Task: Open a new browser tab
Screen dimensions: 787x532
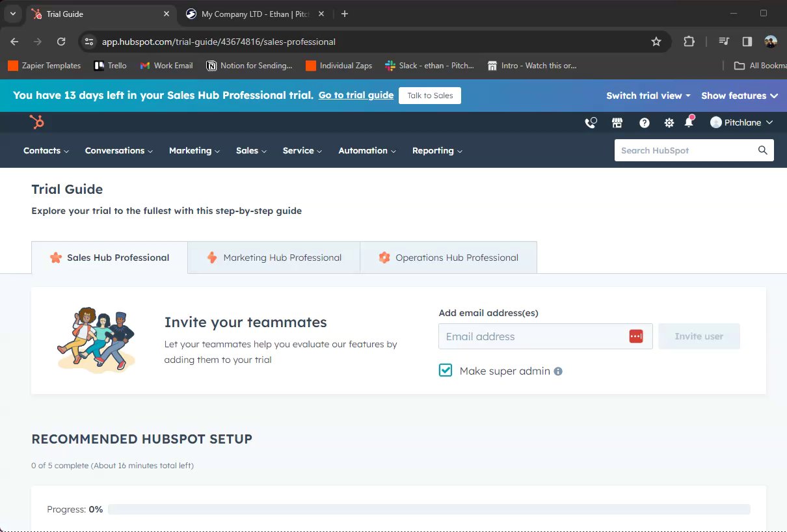Action: point(345,14)
